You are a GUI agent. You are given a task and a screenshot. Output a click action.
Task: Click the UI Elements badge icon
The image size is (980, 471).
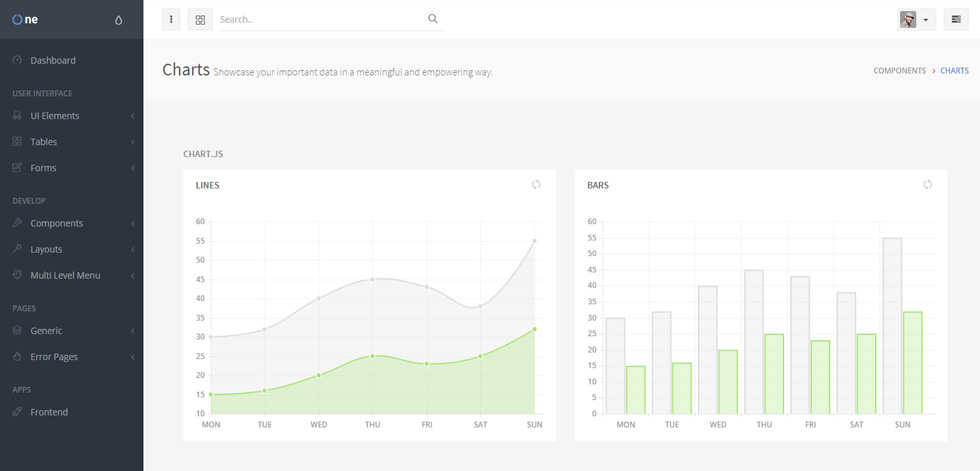click(x=18, y=116)
